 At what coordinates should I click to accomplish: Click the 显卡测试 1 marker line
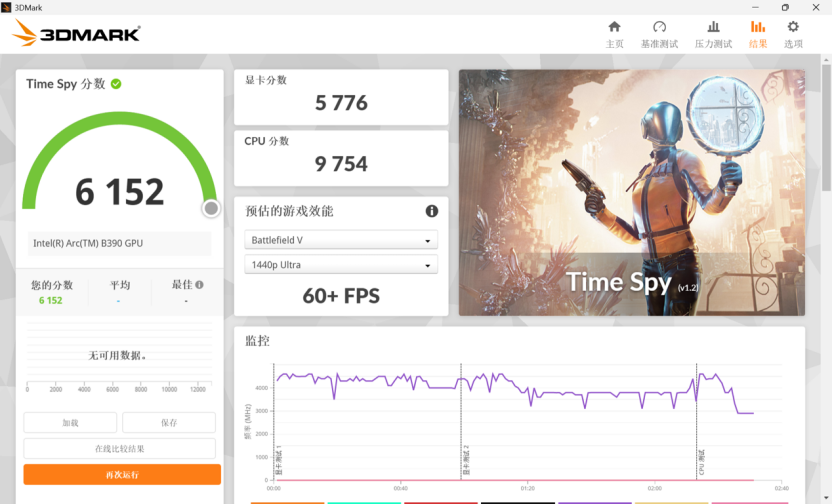coord(273,422)
